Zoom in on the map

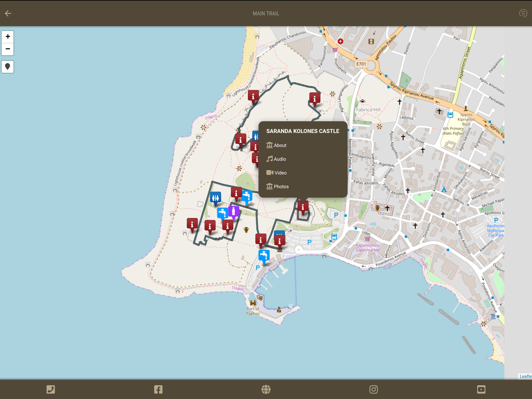8,37
